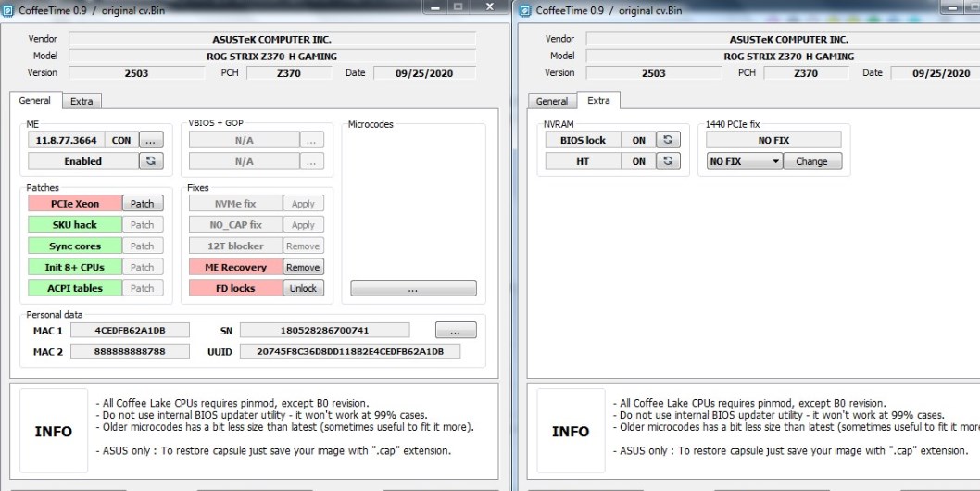Switch to Extra tab in left window
The height and width of the screenshot is (491, 980).
click(x=82, y=101)
